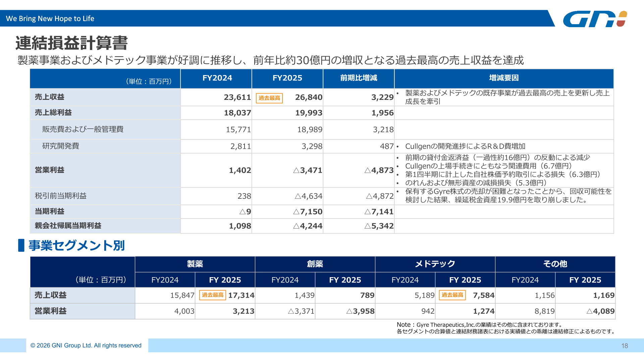Click the SG&A value 18,989
The image size is (644, 362).
310,129
